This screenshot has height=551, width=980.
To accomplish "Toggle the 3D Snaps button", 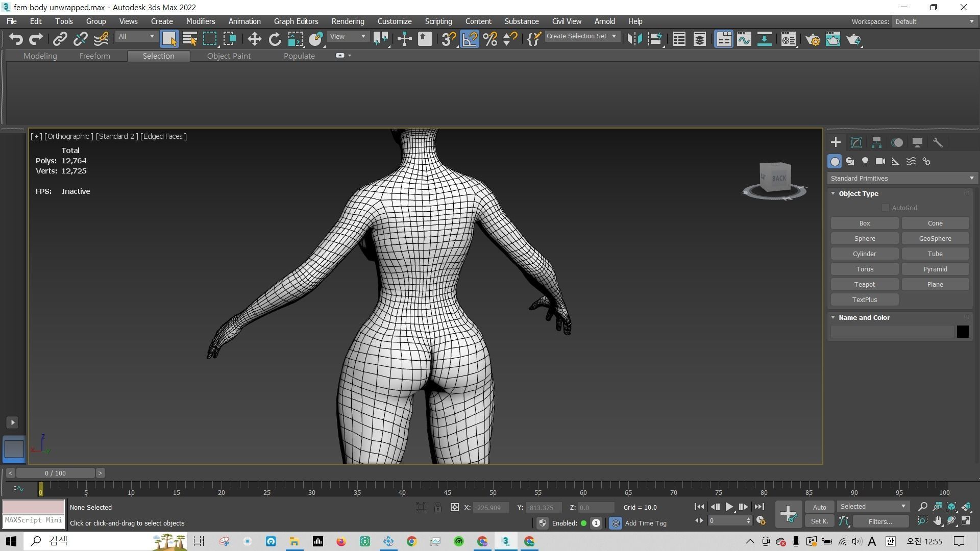I will pyautogui.click(x=449, y=39).
